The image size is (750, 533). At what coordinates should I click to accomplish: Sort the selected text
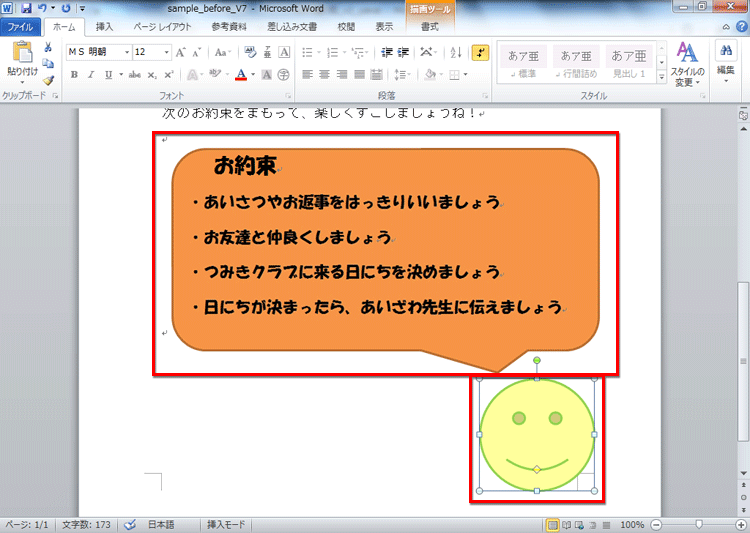point(456,52)
